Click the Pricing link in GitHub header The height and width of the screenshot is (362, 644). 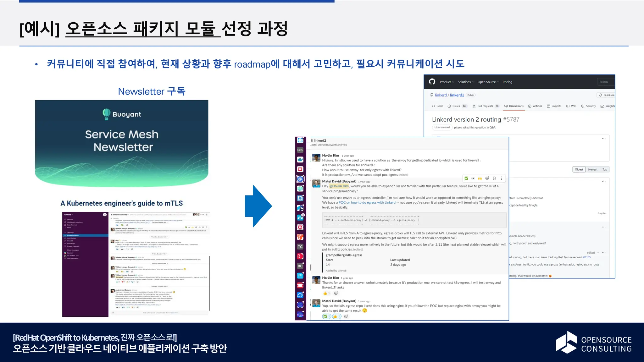[x=507, y=82]
